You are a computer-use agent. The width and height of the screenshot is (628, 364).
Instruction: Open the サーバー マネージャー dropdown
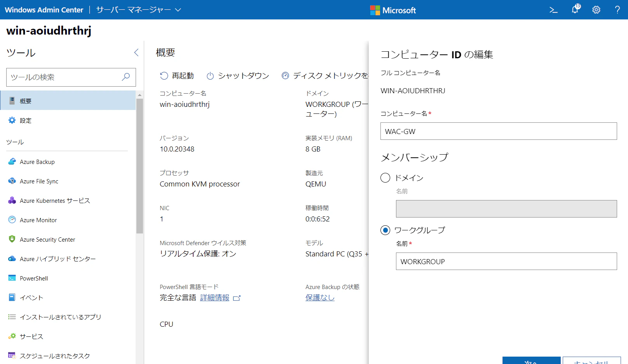tap(139, 10)
